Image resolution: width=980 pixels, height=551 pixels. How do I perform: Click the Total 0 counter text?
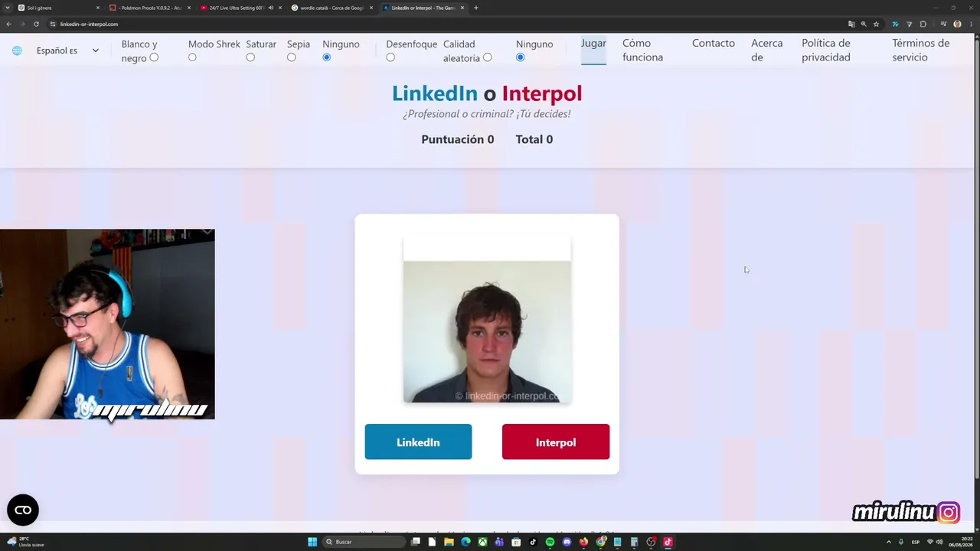click(x=534, y=139)
